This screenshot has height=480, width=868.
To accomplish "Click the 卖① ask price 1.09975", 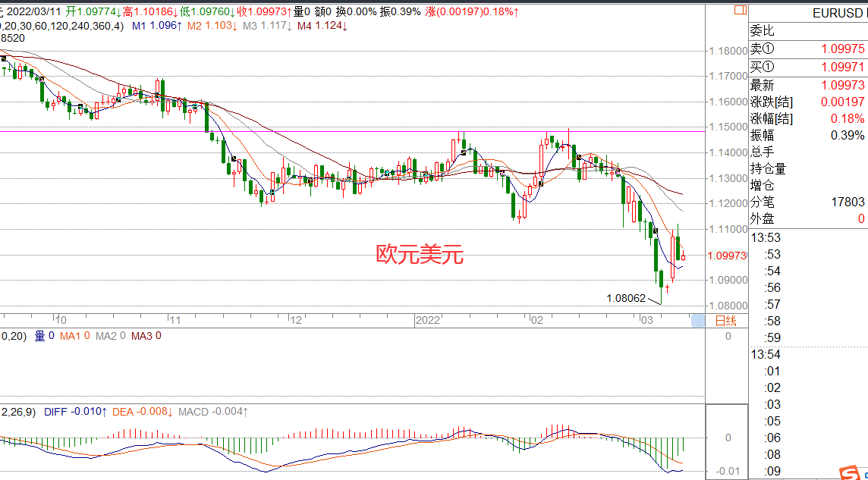I will 841,49.
